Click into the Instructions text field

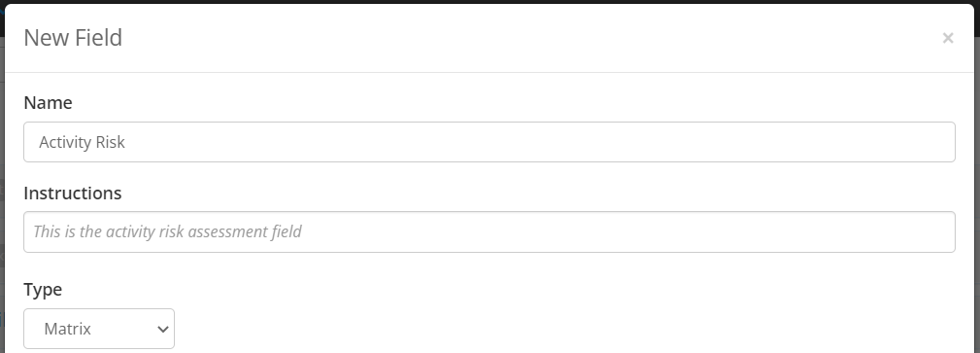490,231
